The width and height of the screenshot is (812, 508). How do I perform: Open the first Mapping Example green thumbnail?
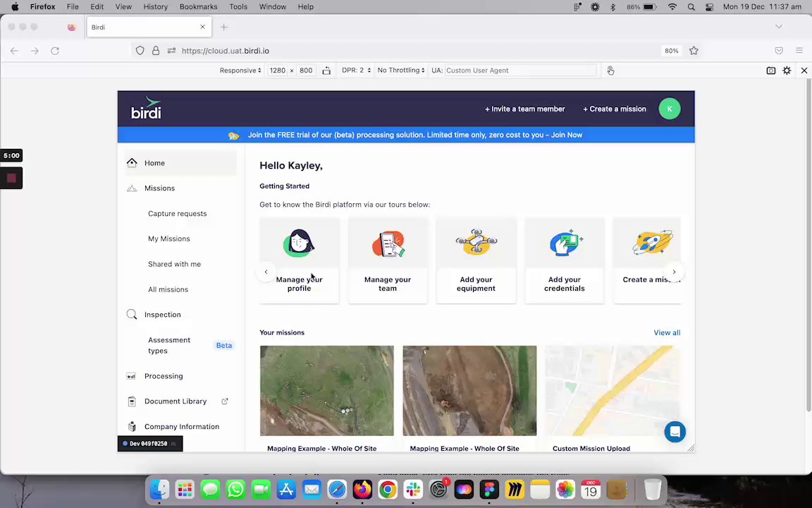pos(327,391)
